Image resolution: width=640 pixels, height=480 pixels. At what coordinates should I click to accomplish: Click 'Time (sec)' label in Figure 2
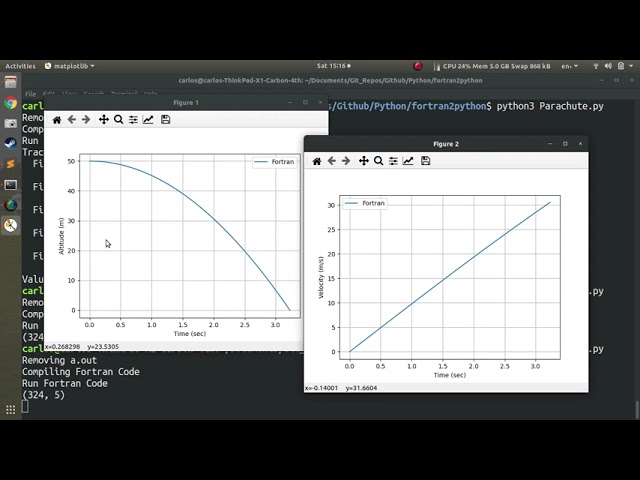450,375
